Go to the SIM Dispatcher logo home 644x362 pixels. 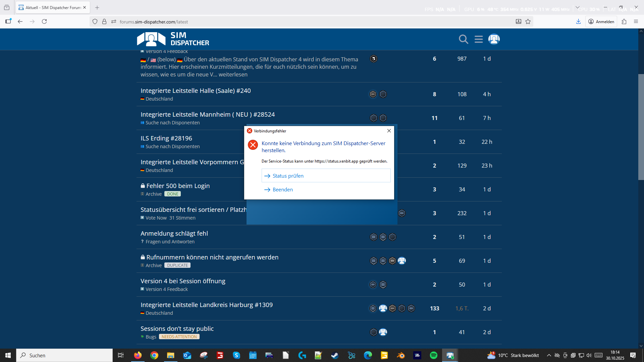(173, 39)
